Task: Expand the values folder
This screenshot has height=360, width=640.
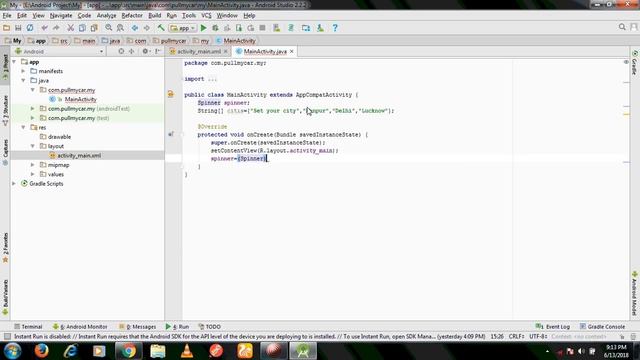Action: [x=33, y=174]
